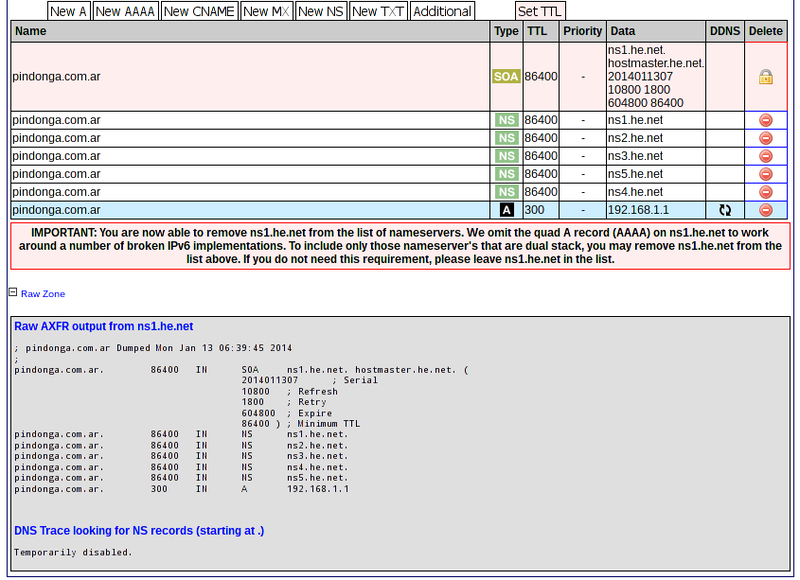Open the New TXT tab

click(376, 11)
